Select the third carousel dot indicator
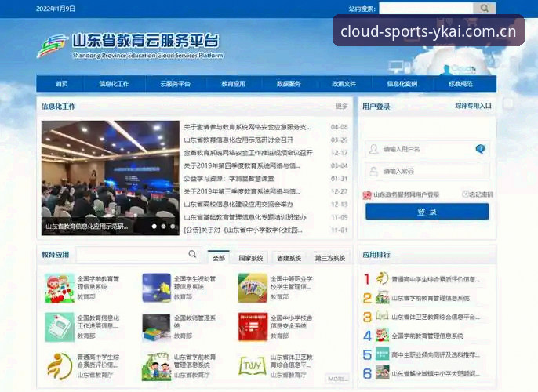Screen dimensions: 538x392 tap(173, 227)
